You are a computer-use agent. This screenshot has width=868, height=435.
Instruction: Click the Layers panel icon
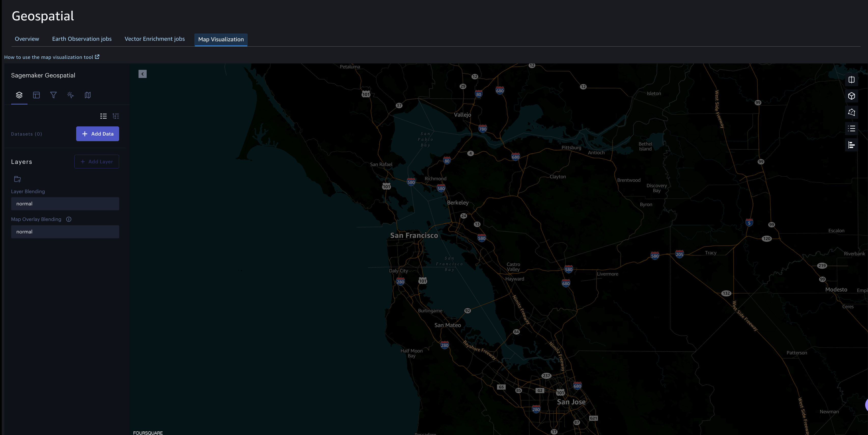pos(19,95)
